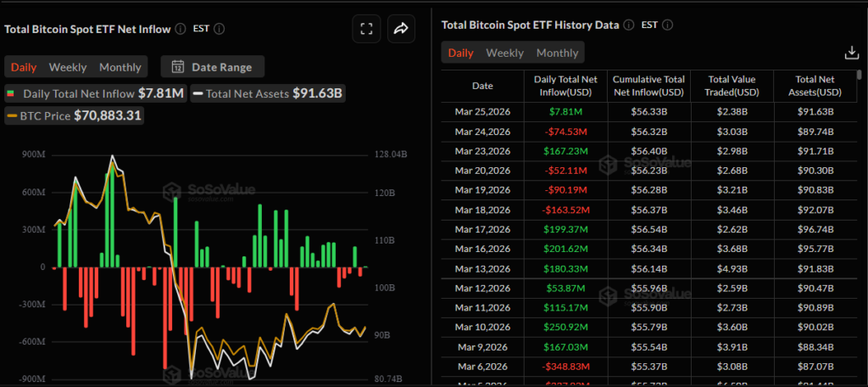
Task: Click info icon next to table's EST label
Action: pyautogui.click(x=666, y=25)
